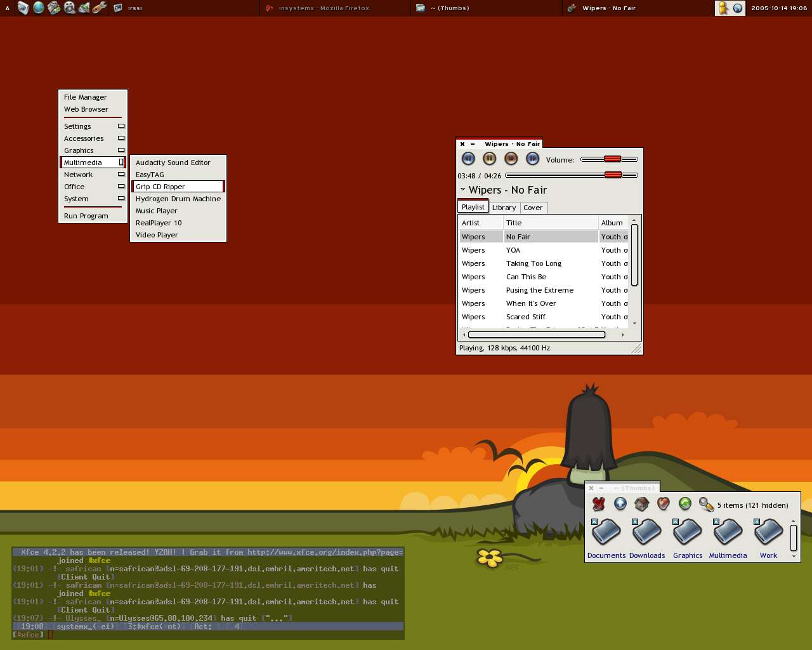
Task: Collapse the Wipers - No Fair expander triangle
Action: [x=462, y=189]
